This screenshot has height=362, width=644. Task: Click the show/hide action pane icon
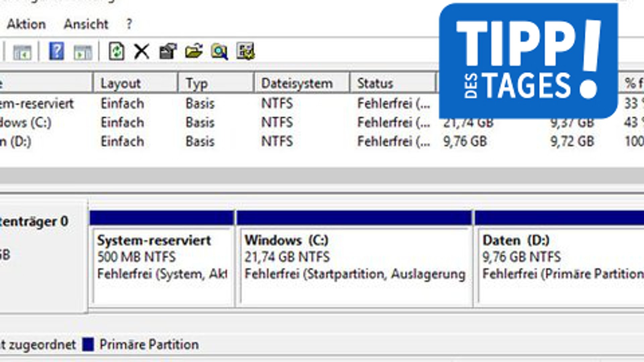pos(83,52)
